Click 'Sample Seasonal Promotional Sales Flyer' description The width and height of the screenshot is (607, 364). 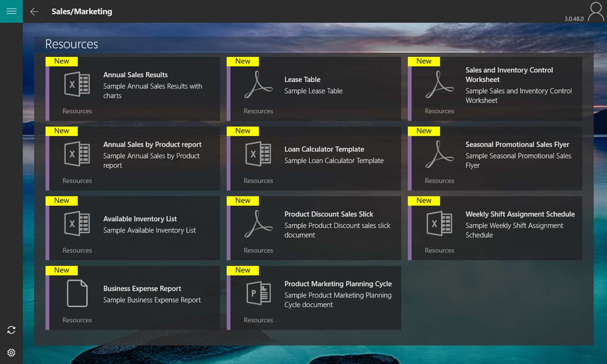[518, 160]
